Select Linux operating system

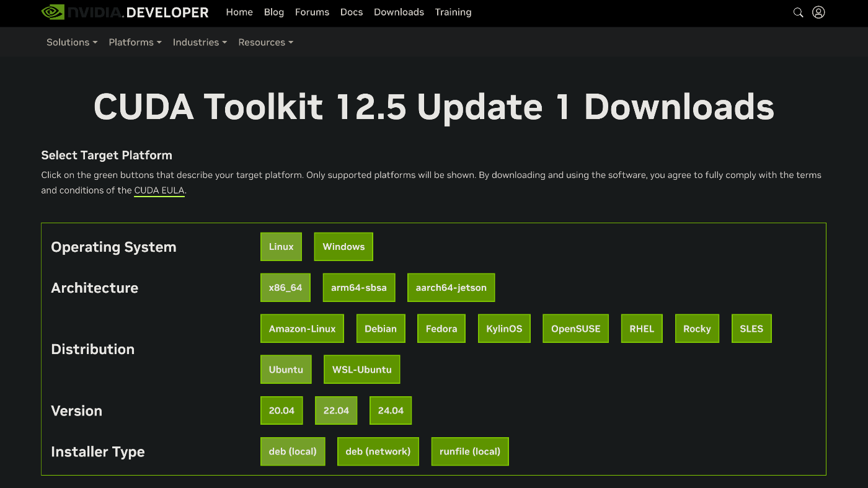click(x=281, y=247)
